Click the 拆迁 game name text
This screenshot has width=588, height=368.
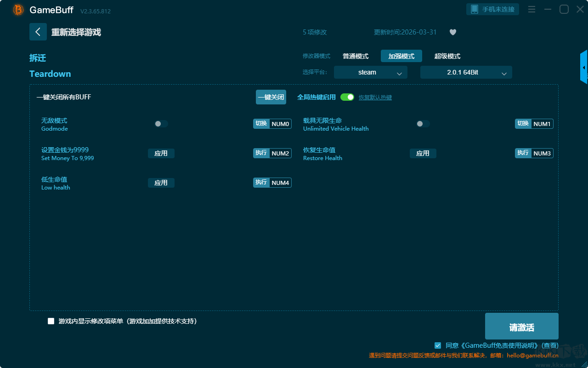pyautogui.click(x=38, y=58)
